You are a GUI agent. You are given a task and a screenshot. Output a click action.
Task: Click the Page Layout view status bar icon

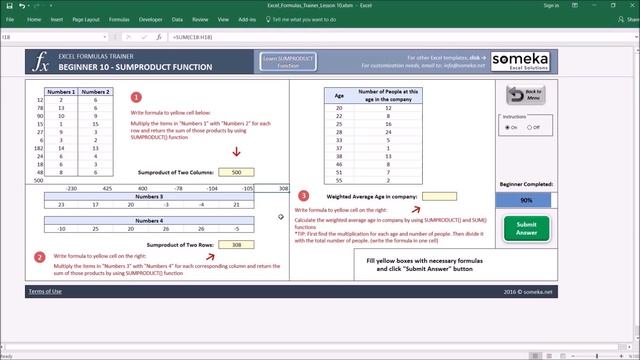549,356
